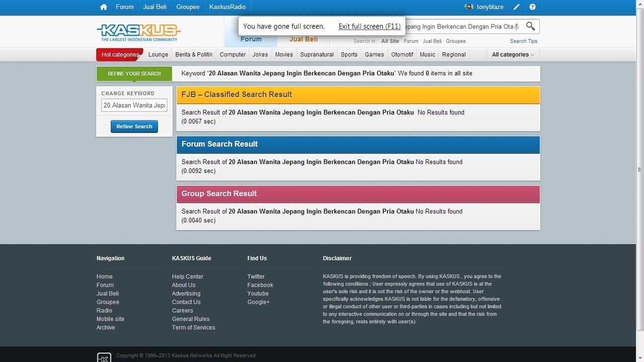Open the Search Tips link
Viewport: 644px width, 362px height.
click(x=524, y=41)
